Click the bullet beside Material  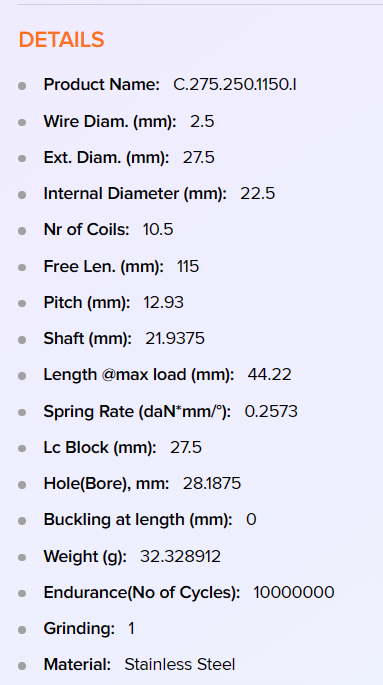pos(22,666)
